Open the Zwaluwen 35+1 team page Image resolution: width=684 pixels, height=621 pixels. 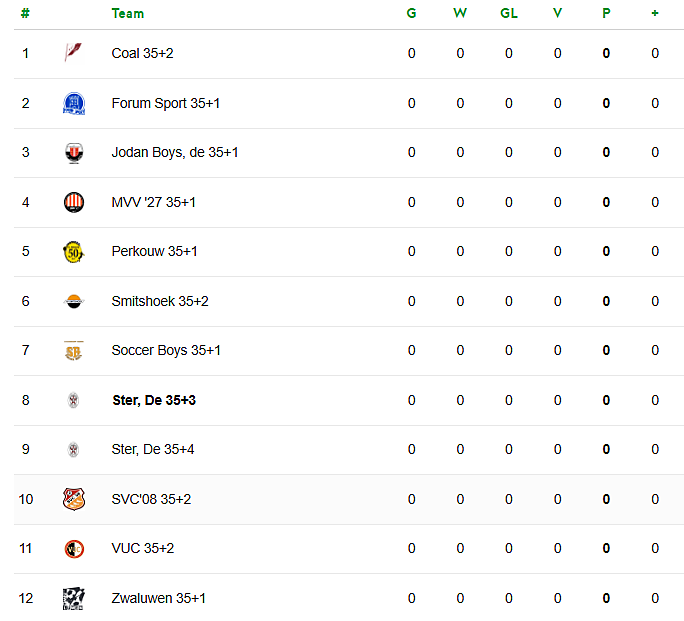158,598
